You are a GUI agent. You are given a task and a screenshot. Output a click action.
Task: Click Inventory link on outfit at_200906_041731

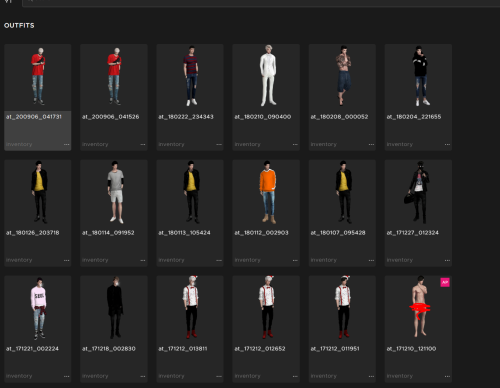tap(19, 144)
